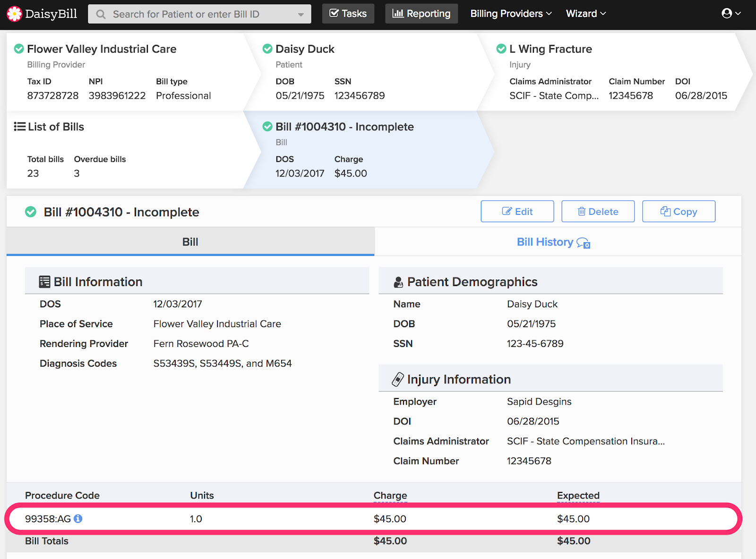The image size is (756, 559).
Task: Switch to the Bill History tab
Action: click(x=553, y=242)
